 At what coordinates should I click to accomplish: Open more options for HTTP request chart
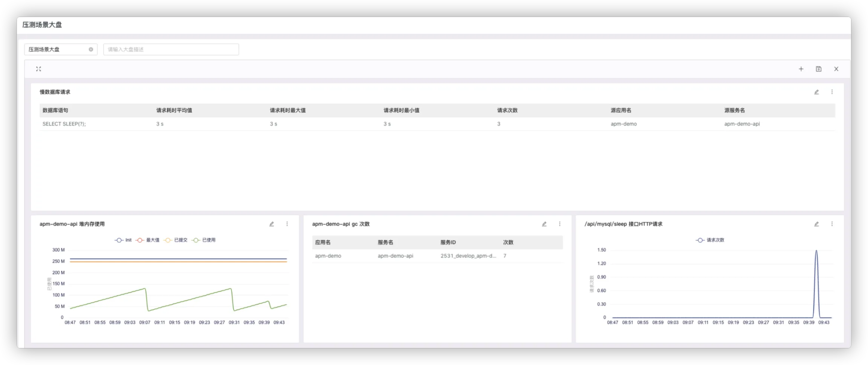pyautogui.click(x=832, y=224)
